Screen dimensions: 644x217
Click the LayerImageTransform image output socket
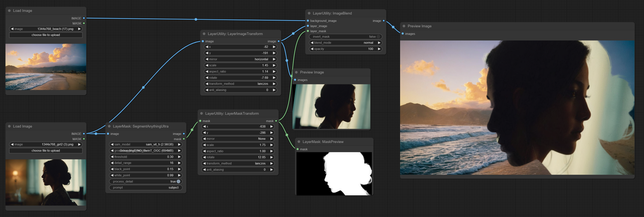[x=278, y=41]
